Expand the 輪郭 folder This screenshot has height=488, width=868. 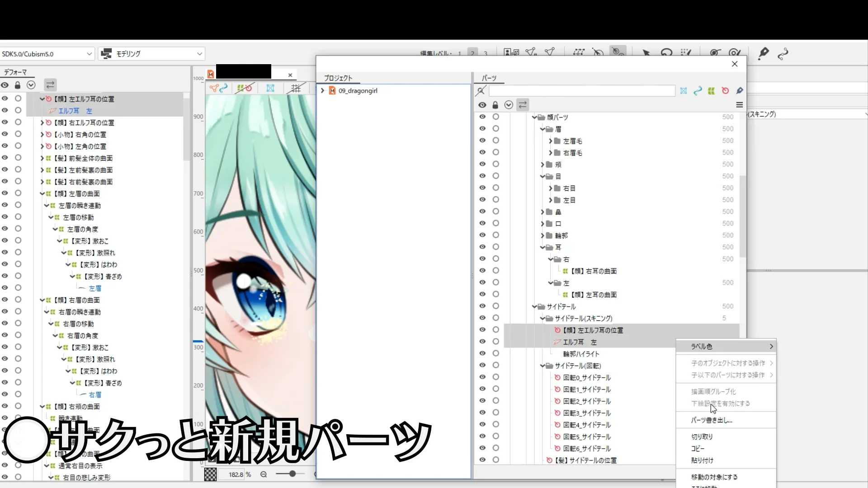542,235
